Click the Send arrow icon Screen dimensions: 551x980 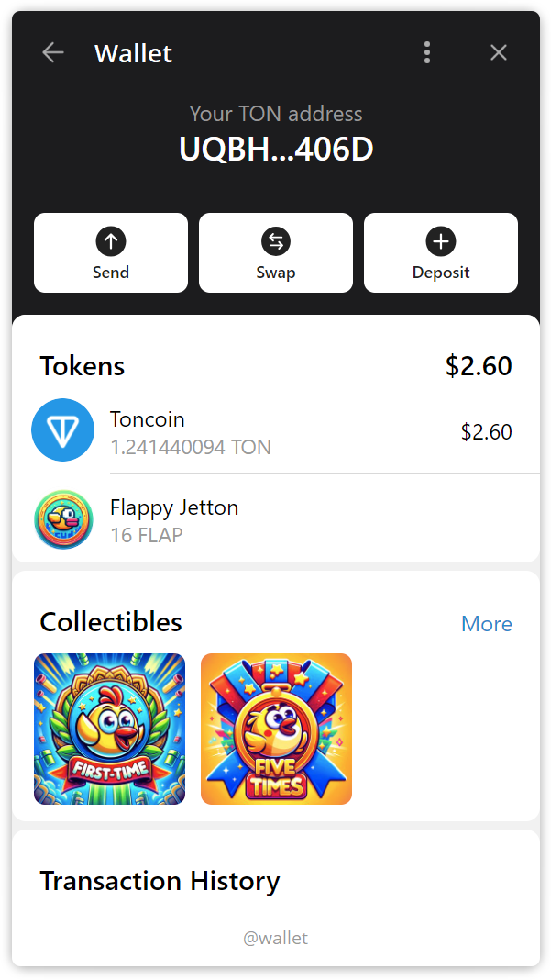[111, 240]
